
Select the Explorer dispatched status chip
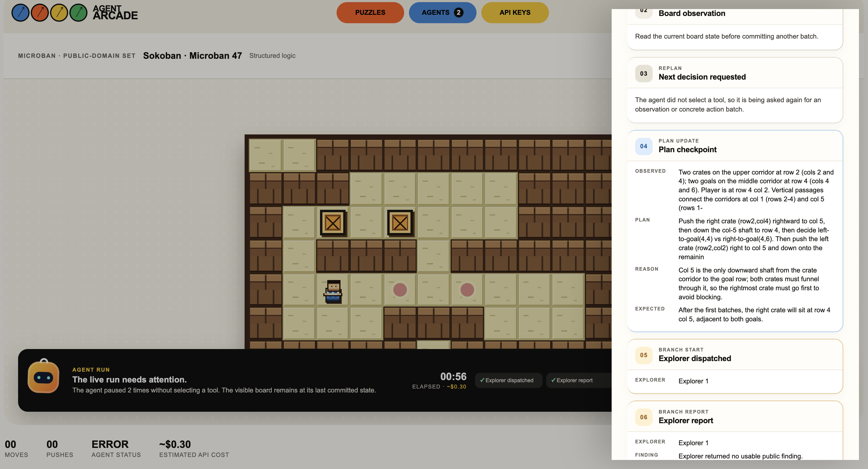508,380
